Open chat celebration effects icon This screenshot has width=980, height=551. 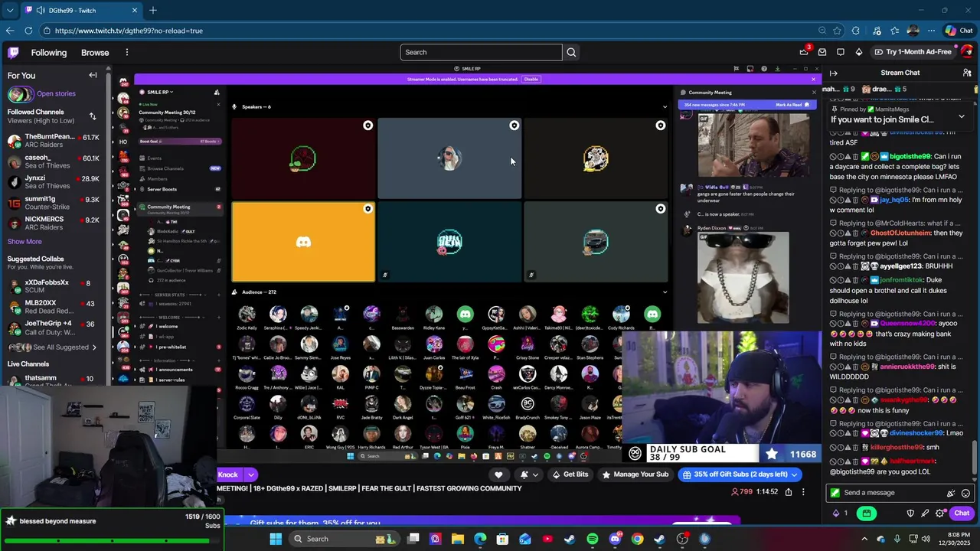coord(951,494)
